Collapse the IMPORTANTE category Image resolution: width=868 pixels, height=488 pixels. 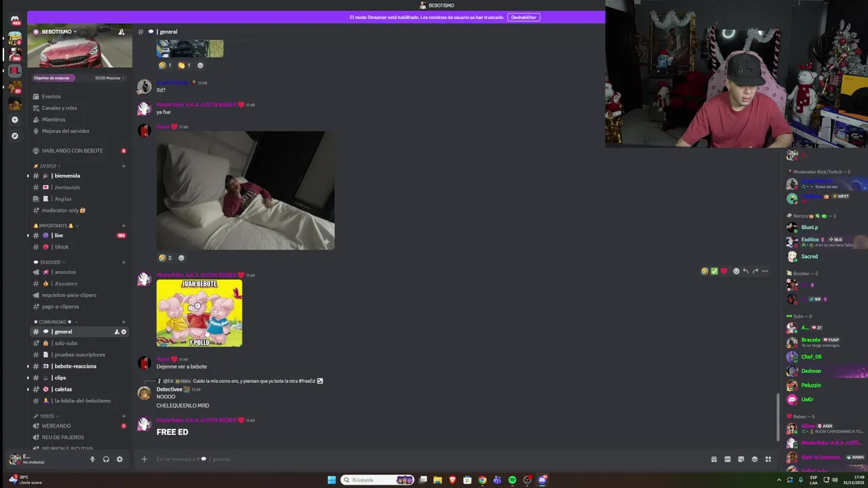[56, 226]
